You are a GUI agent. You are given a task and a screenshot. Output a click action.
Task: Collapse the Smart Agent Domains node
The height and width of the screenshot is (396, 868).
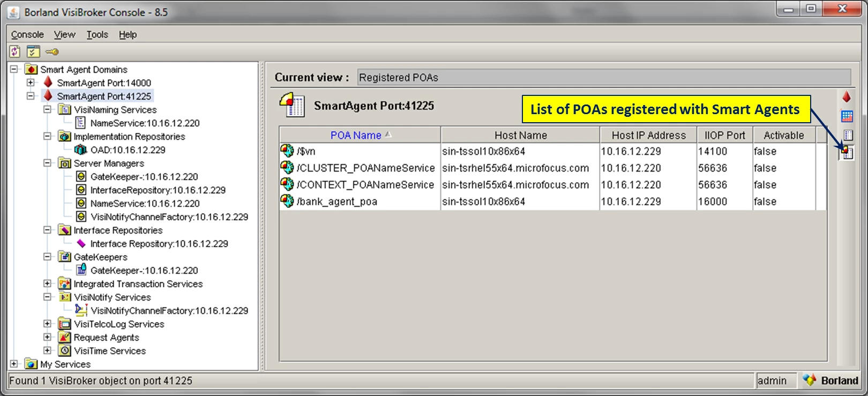click(x=14, y=69)
